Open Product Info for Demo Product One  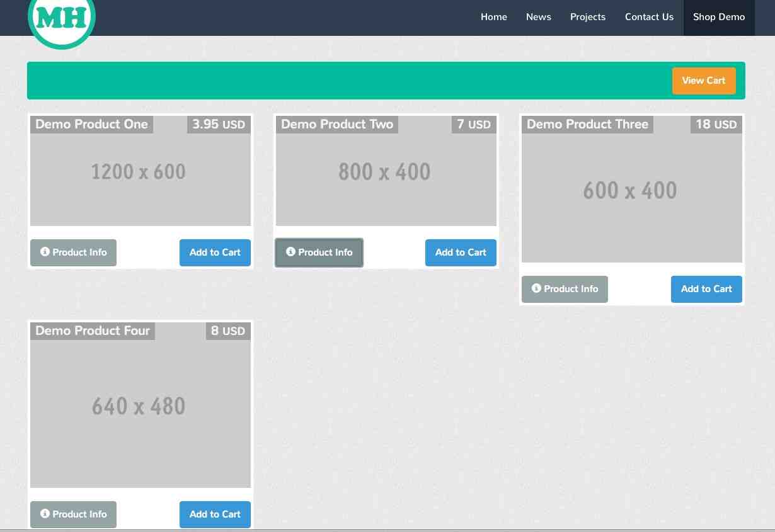[x=73, y=252]
